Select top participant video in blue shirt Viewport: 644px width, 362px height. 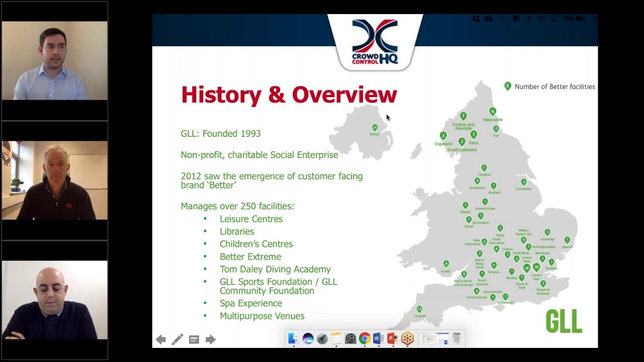click(54, 60)
